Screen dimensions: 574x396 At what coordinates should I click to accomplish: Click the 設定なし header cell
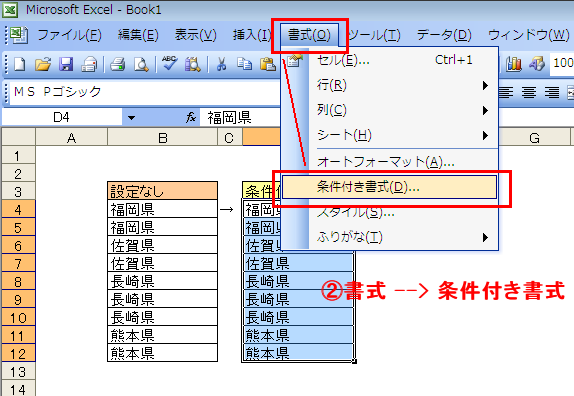163,191
